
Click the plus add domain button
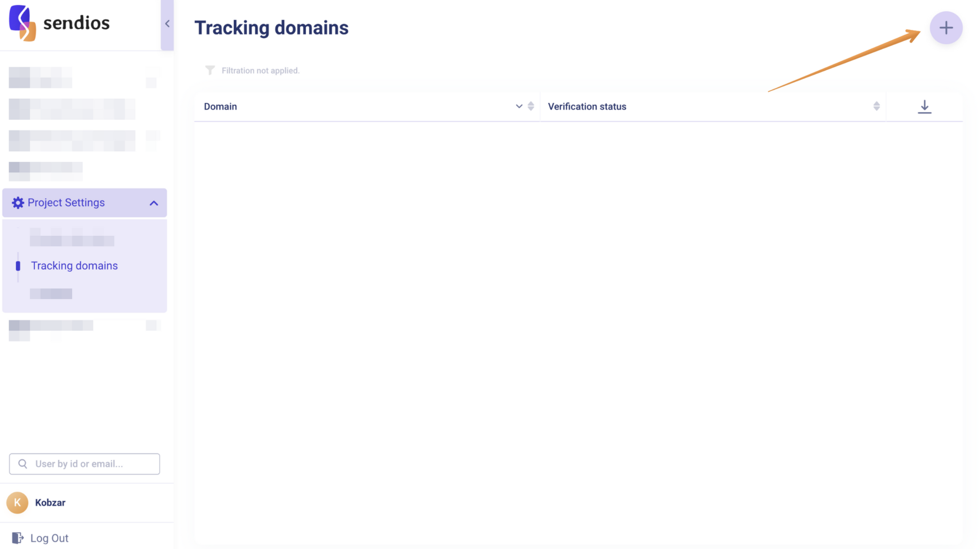point(946,28)
